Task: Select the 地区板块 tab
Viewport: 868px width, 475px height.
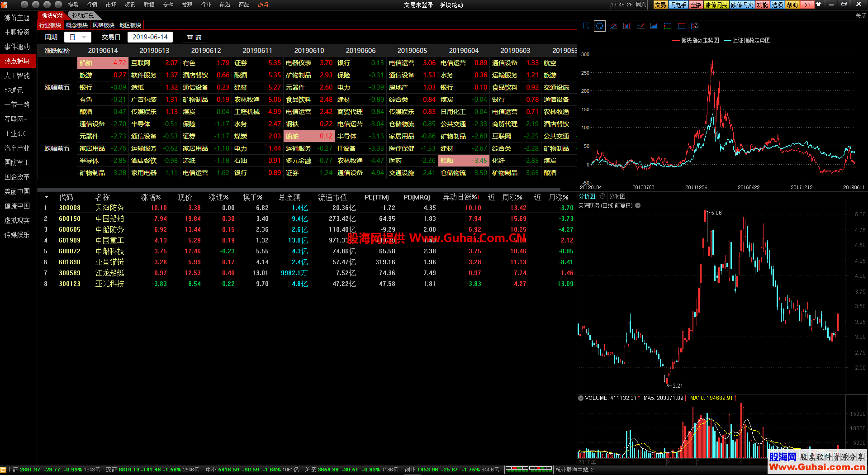Action: pos(130,25)
